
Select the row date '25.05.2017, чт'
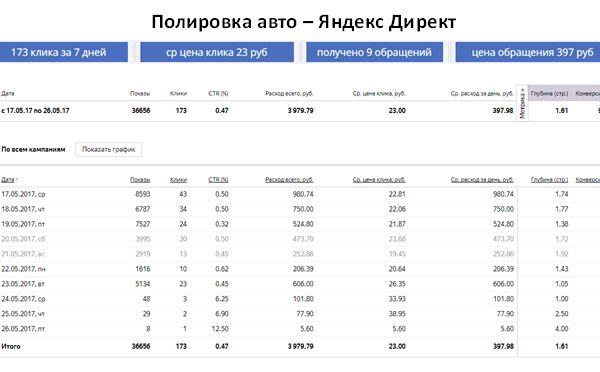pos(23,314)
